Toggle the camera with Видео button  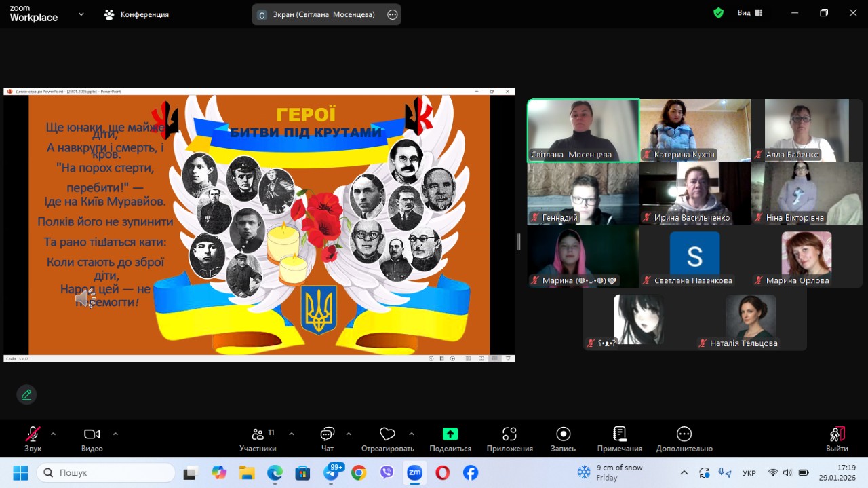[92, 439]
